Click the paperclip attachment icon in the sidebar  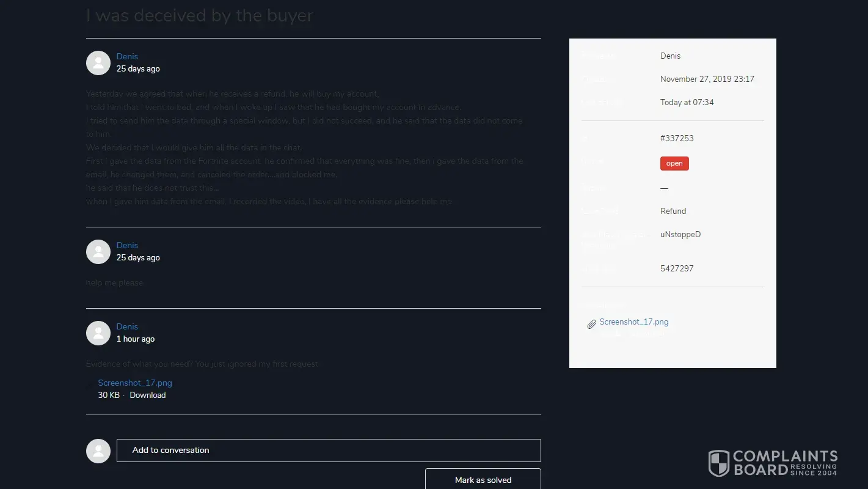point(591,324)
